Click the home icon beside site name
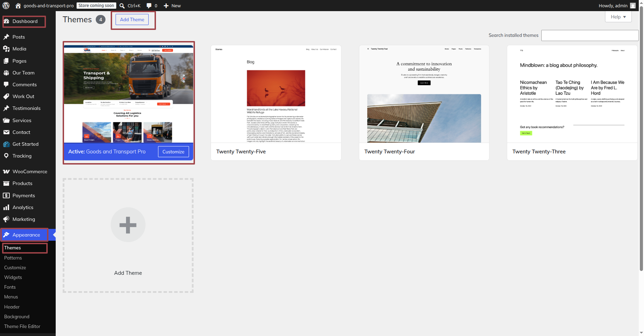 (18, 6)
